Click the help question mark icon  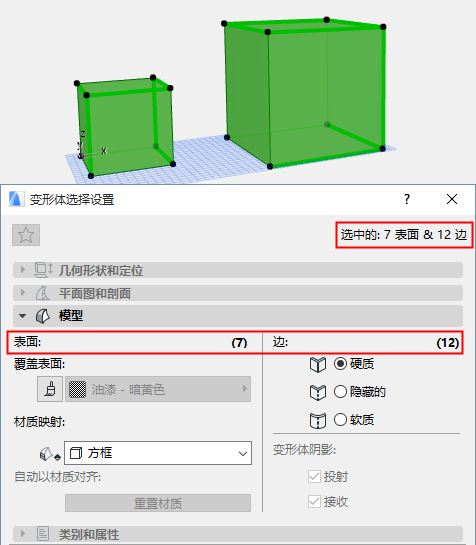pyautogui.click(x=407, y=199)
